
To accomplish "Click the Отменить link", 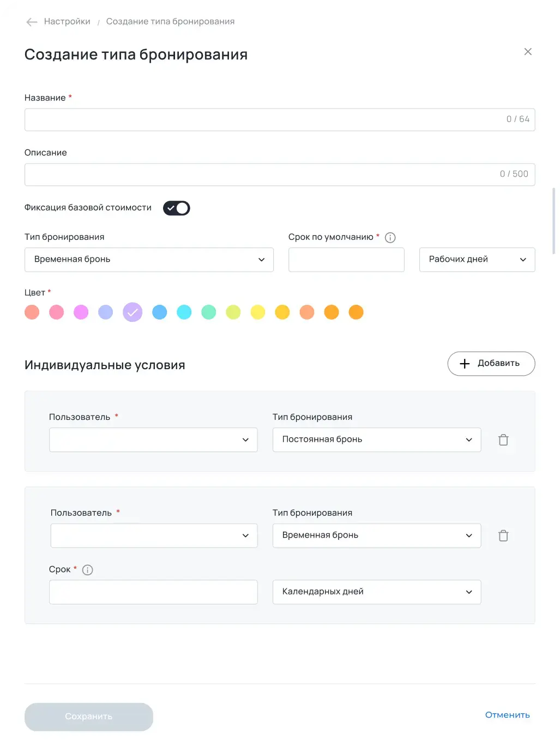I will coord(507,715).
